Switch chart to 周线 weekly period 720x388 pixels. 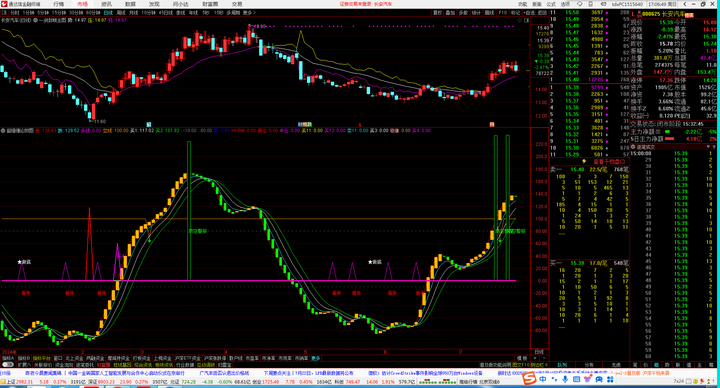pos(121,13)
